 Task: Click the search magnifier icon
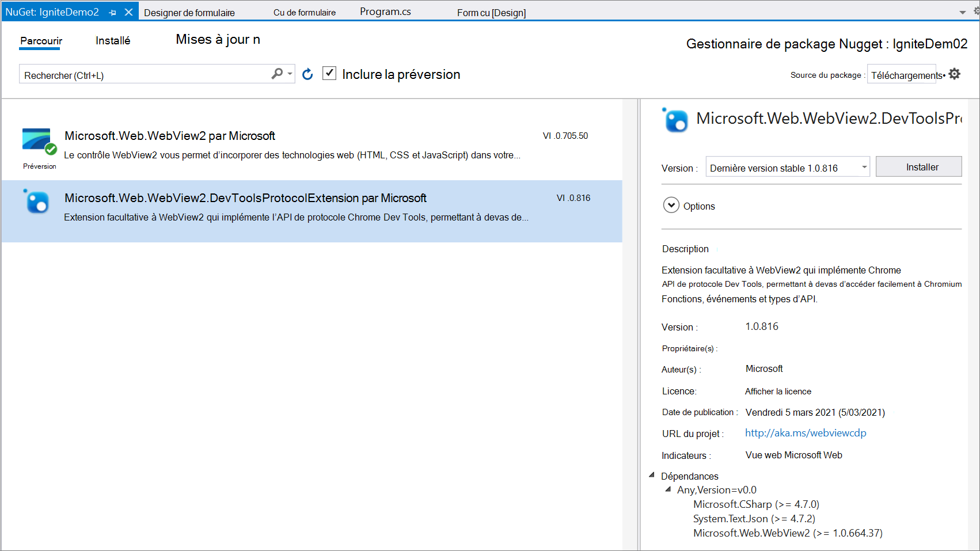(x=277, y=74)
